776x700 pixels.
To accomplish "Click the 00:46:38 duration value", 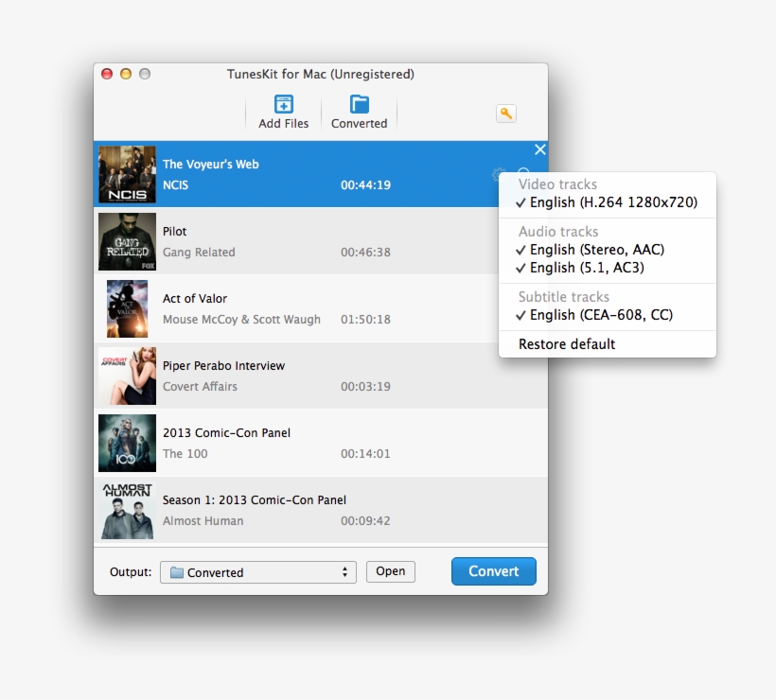I will 365,253.
